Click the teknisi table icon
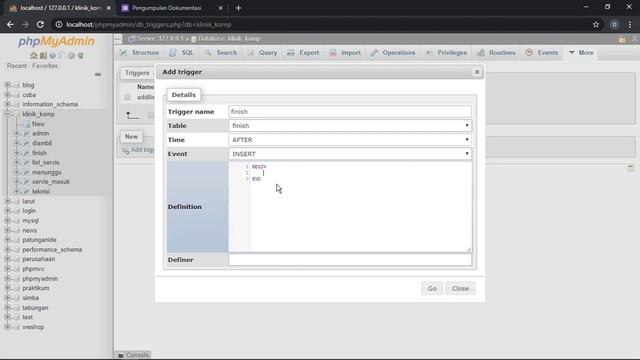Viewport: 640px width, 360px height. [27, 191]
